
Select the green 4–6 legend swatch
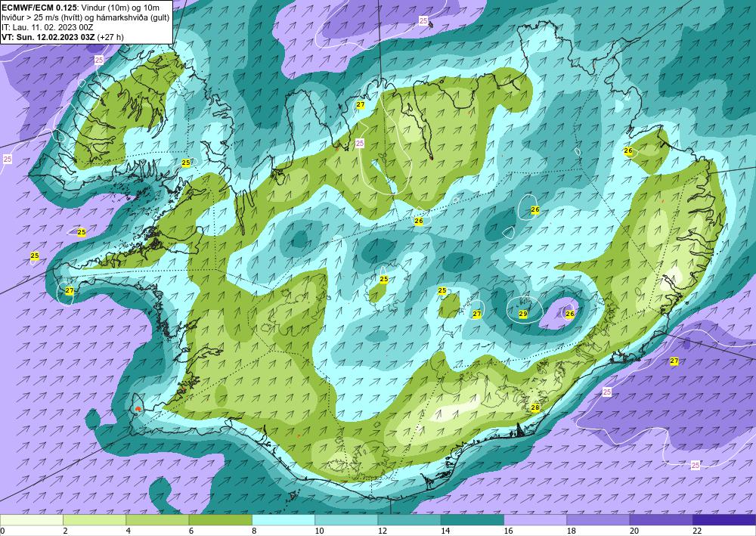point(157,520)
